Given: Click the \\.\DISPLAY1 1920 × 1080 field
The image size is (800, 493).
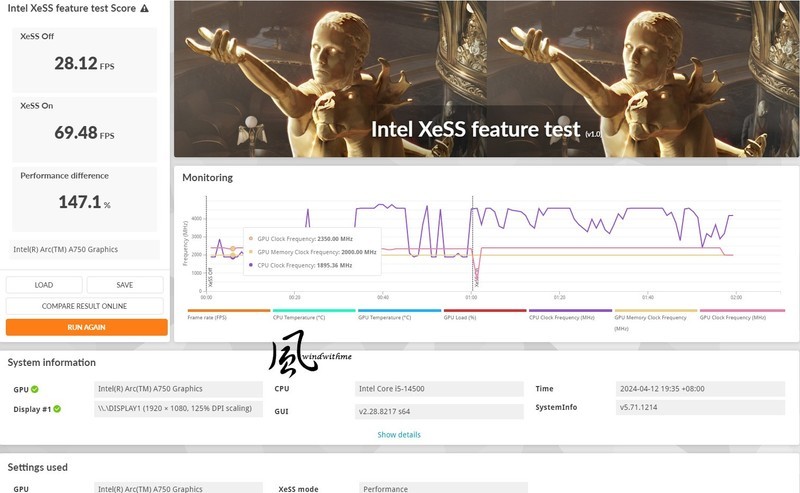Looking at the screenshot, I should 178,409.
